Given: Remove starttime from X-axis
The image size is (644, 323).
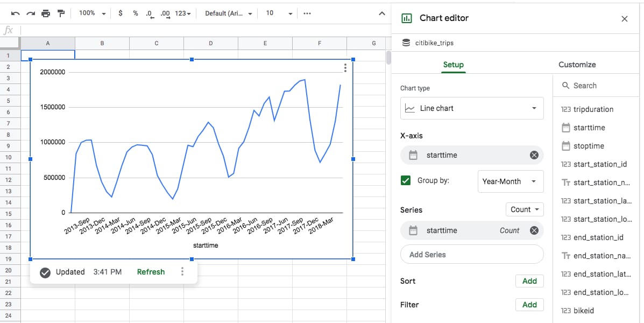Looking at the screenshot, I should tap(534, 155).
